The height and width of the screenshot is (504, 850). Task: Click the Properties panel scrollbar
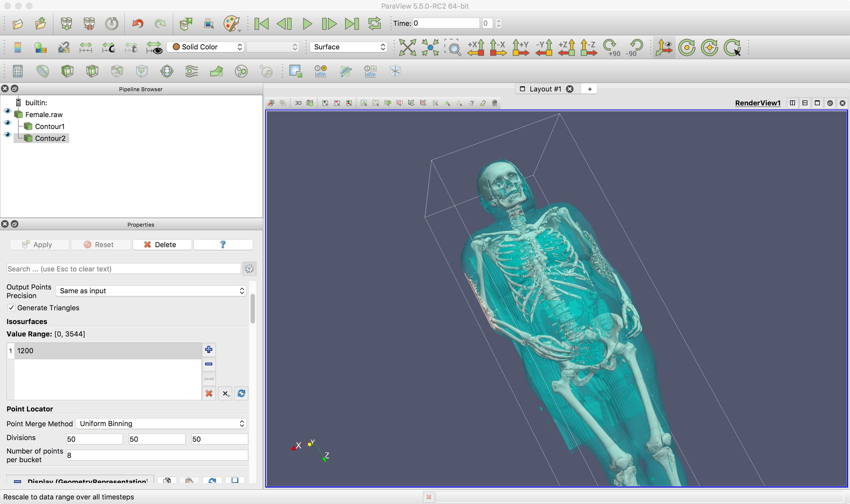[252, 308]
